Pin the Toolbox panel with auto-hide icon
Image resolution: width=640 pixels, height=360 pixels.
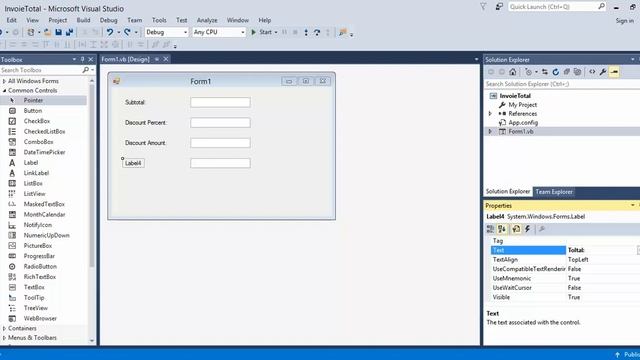pos(82,60)
